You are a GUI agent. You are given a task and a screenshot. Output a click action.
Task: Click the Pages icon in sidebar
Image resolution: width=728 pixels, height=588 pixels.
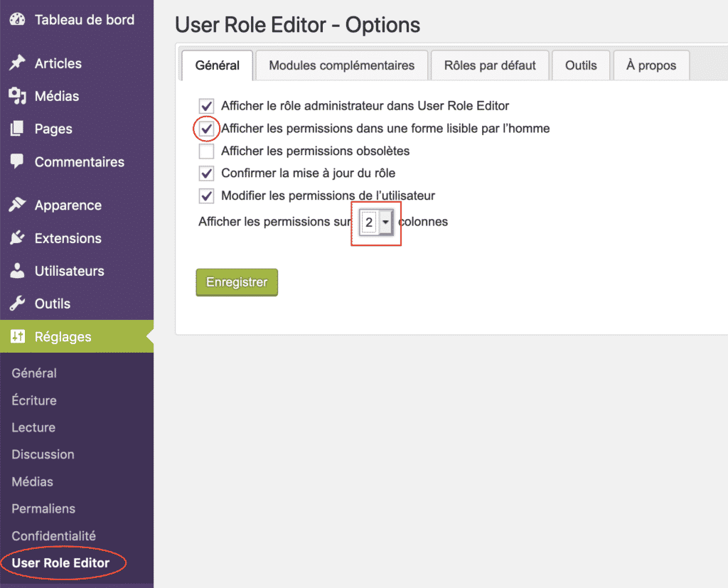coord(17,129)
